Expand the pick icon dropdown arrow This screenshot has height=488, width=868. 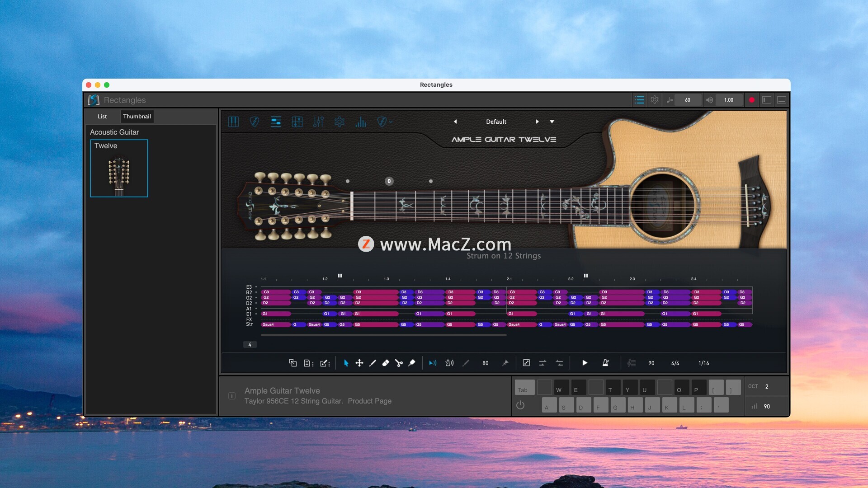pyautogui.click(x=391, y=122)
